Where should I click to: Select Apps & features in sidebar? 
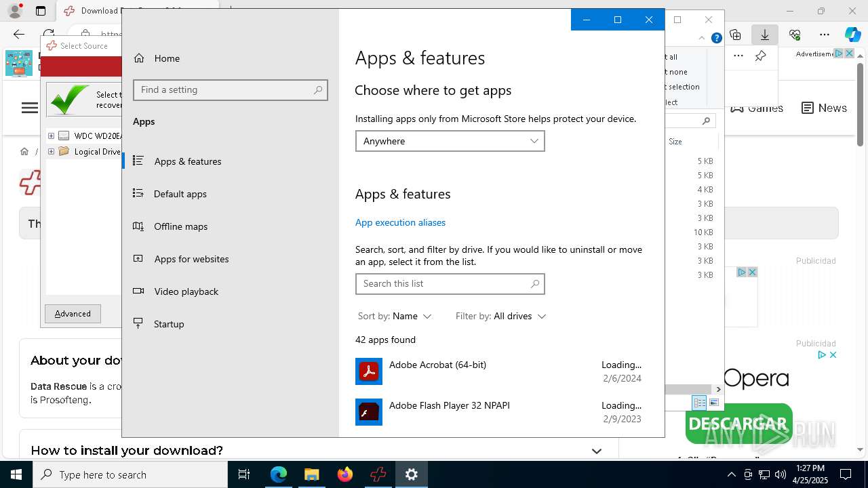(231, 161)
